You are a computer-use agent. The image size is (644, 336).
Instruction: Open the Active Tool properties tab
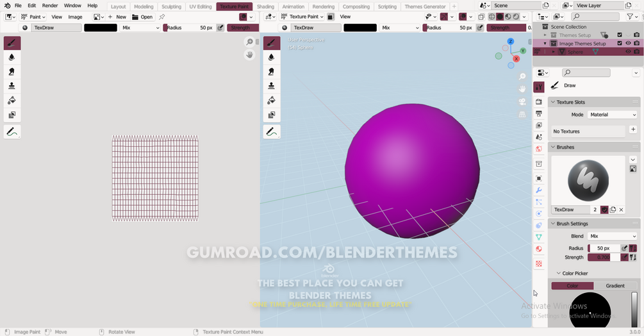pos(539,87)
